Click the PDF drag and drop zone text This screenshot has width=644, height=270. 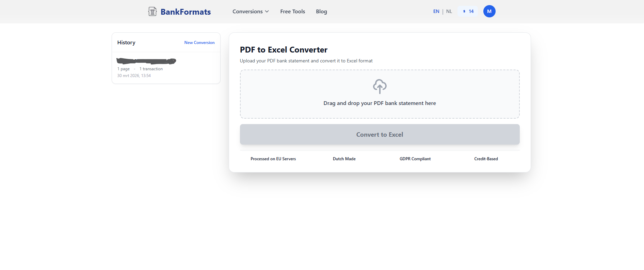click(x=380, y=103)
